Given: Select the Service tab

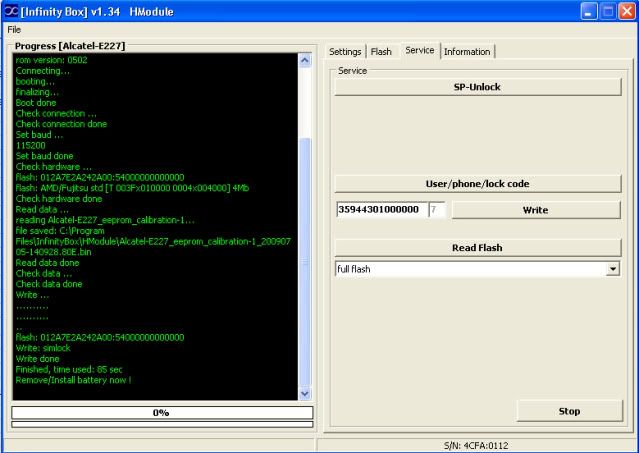Looking at the screenshot, I should pos(419,50).
